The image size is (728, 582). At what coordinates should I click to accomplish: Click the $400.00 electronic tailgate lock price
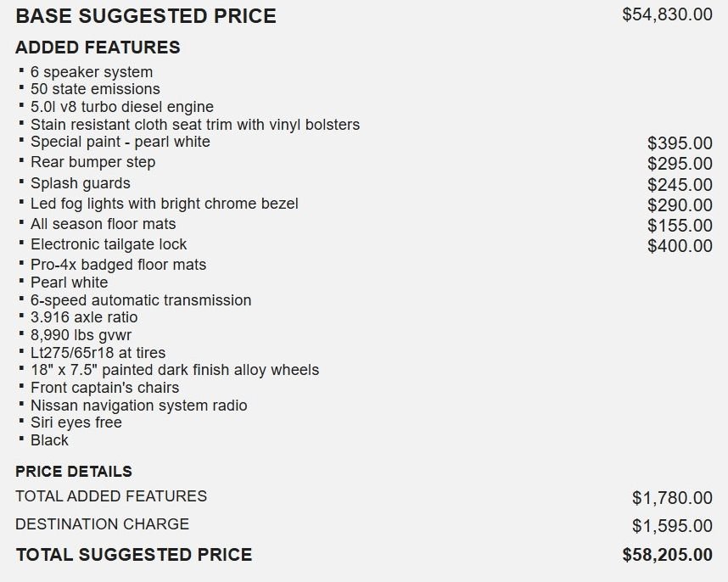pos(680,245)
